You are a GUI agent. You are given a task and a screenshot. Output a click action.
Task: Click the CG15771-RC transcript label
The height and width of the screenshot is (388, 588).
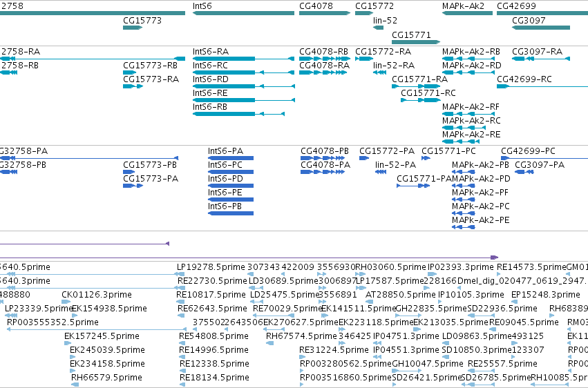point(428,93)
